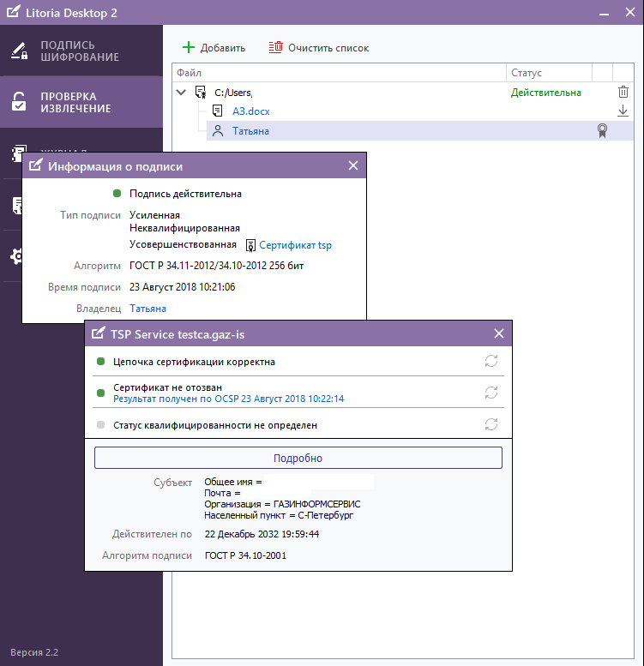Collapse the C:/Users file tree row
The height and width of the screenshot is (666, 644).
tap(182, 93)
